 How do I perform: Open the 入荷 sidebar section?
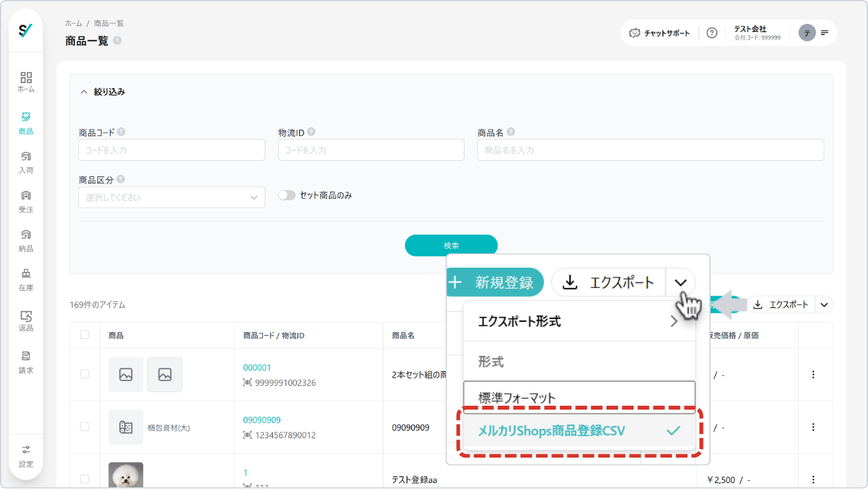coord(26,163)
